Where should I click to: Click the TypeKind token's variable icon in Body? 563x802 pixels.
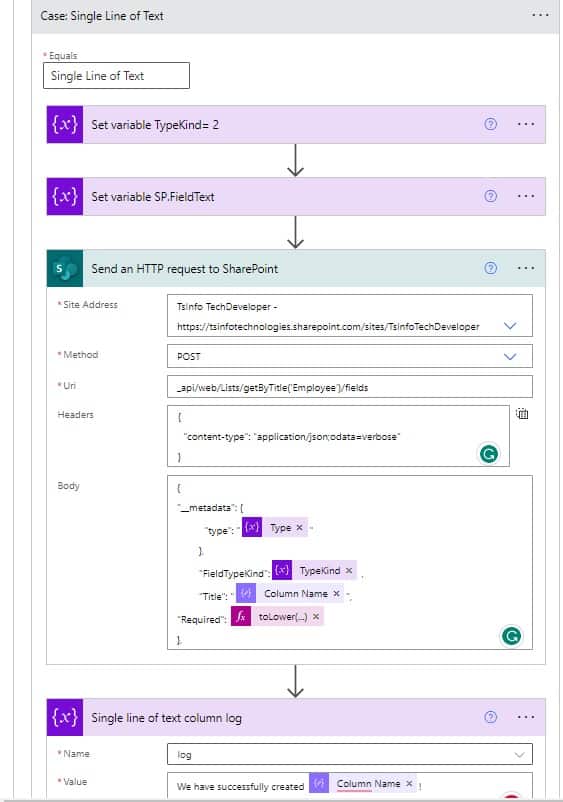tap(282, 570)
